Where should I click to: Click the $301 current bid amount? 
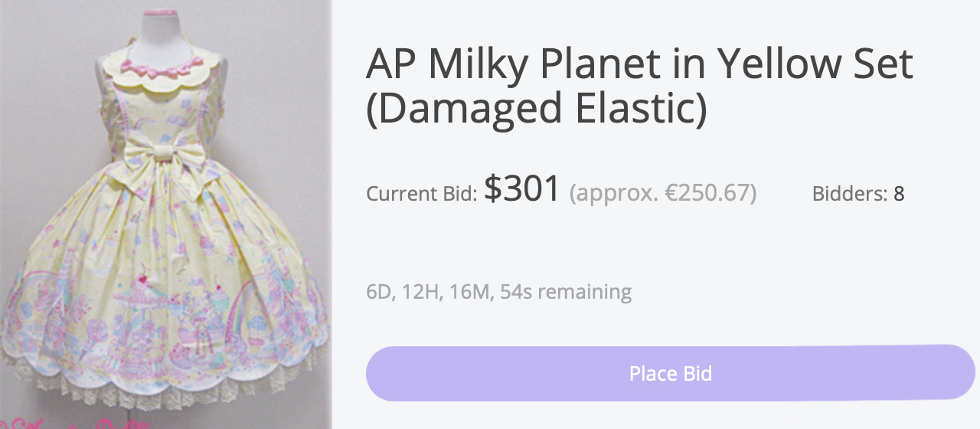pyautogui.click(x=522, y=188)
